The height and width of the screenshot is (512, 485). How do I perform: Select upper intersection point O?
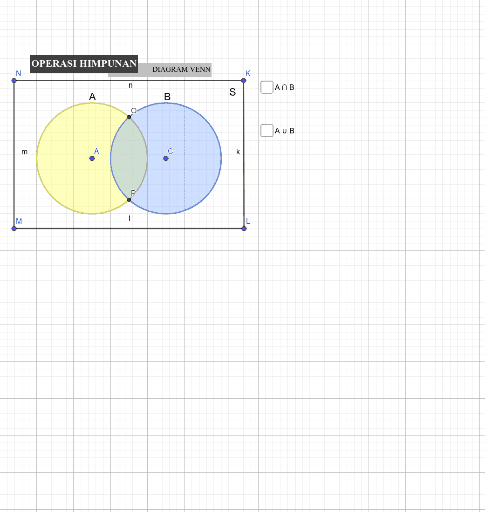[129, 117]
